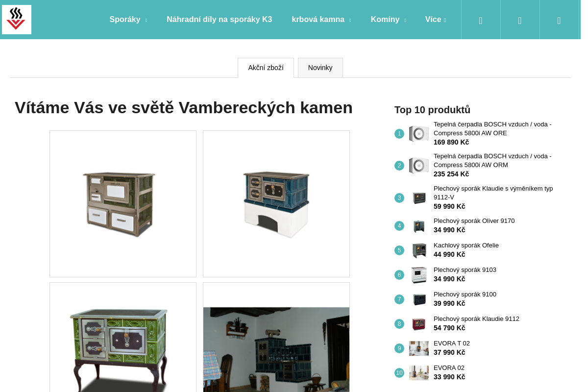This screenshot has height=392, width=588.
Task: Expand the Komíny submenu arrow
Action: click(405, 21)
